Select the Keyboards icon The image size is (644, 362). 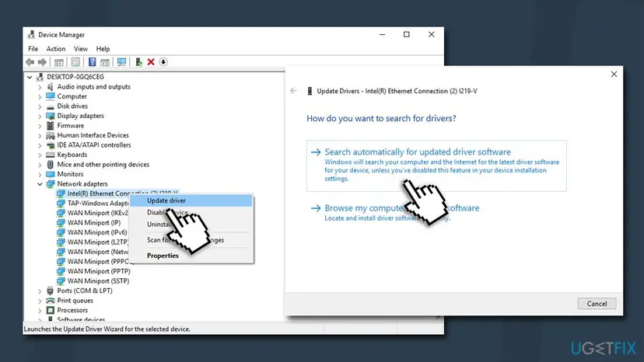pos(50,155)
